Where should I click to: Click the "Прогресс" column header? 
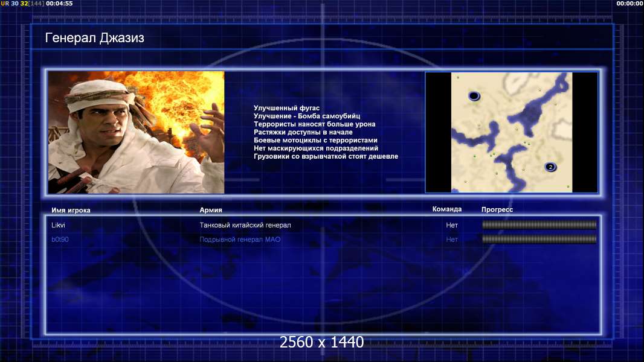click(x=497, y=209)
